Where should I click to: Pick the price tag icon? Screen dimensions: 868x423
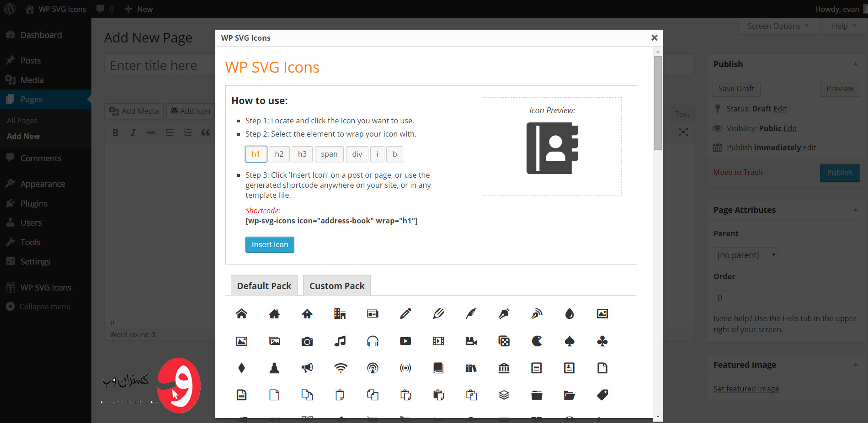[602, 395]
